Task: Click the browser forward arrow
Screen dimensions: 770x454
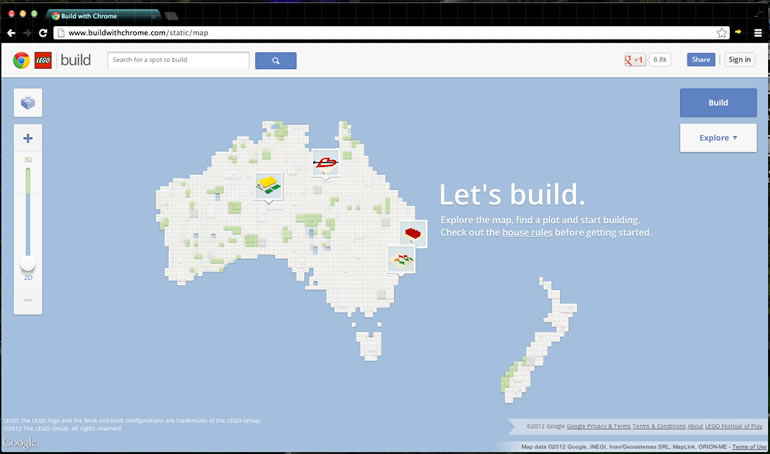Action: coord(27,33)
